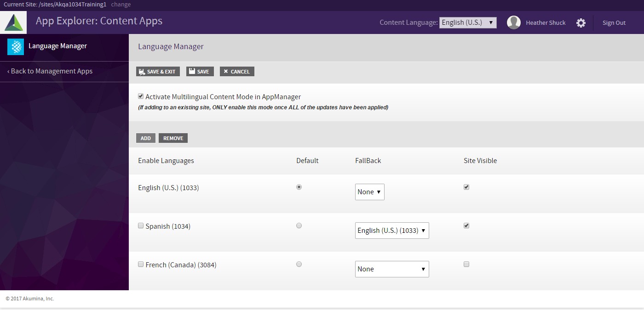Click the change site link
Viewport: 644px width, 310px height.
121,4
